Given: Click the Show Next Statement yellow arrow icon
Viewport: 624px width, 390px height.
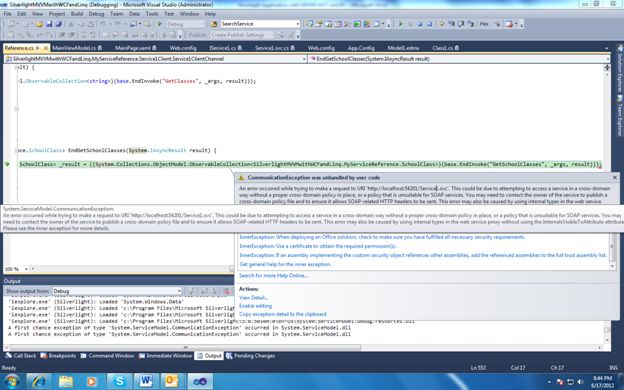Looking at the screenshot, I should (442, 24).
